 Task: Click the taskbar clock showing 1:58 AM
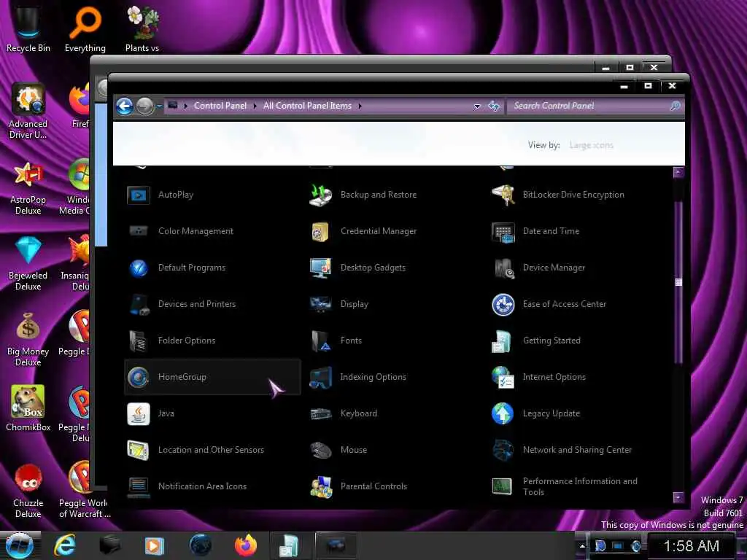pyautogui.click(x=692, y=545)
